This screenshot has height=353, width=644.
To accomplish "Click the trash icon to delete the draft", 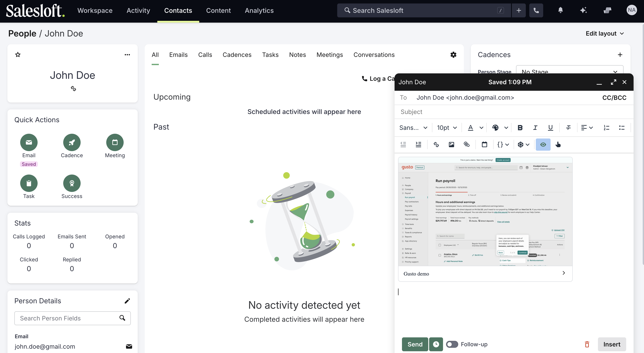I will click(587, 344).
